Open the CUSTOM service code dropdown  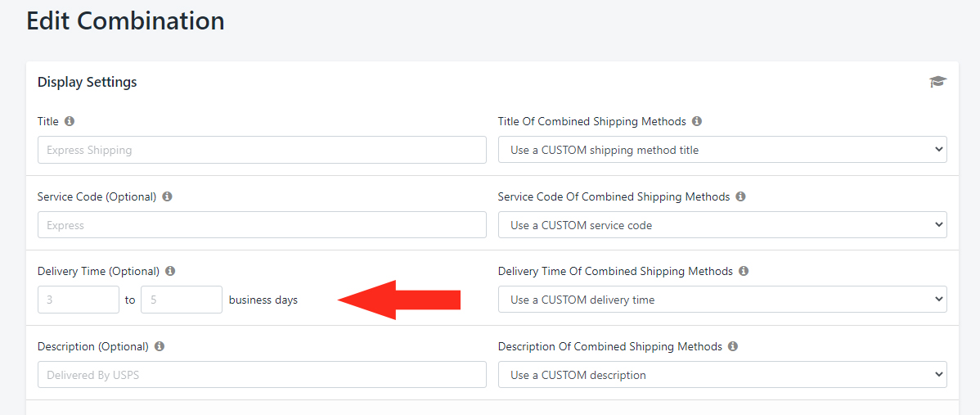(722, 225)
